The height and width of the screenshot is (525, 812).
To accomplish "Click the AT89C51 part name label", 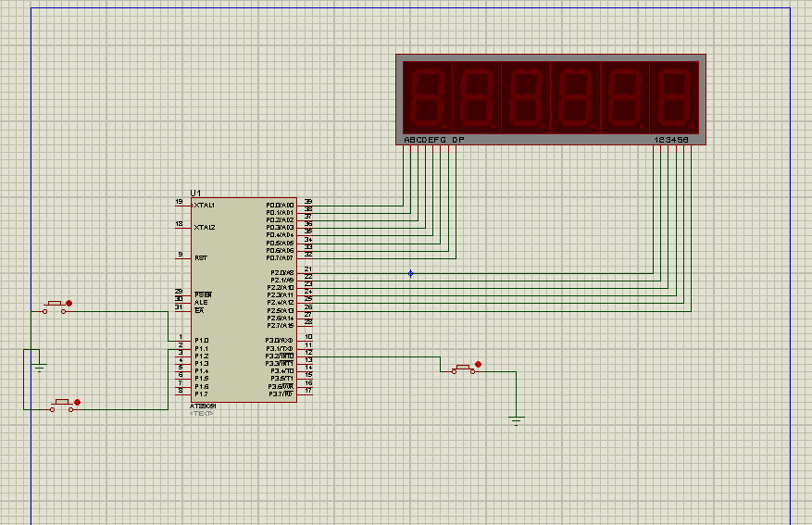I will point(203,406).
